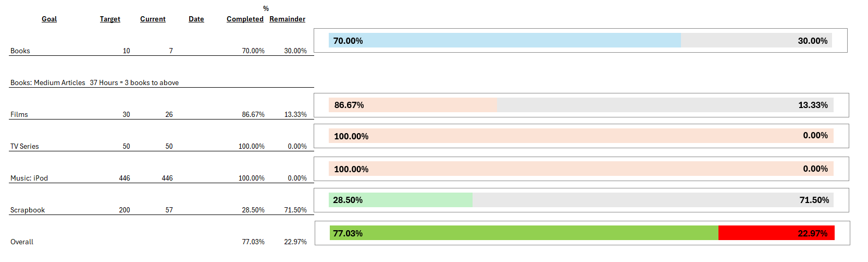Select the Films remainder cell 13.33%
Viewport: 868px width, 262px height.
[295, 114]
